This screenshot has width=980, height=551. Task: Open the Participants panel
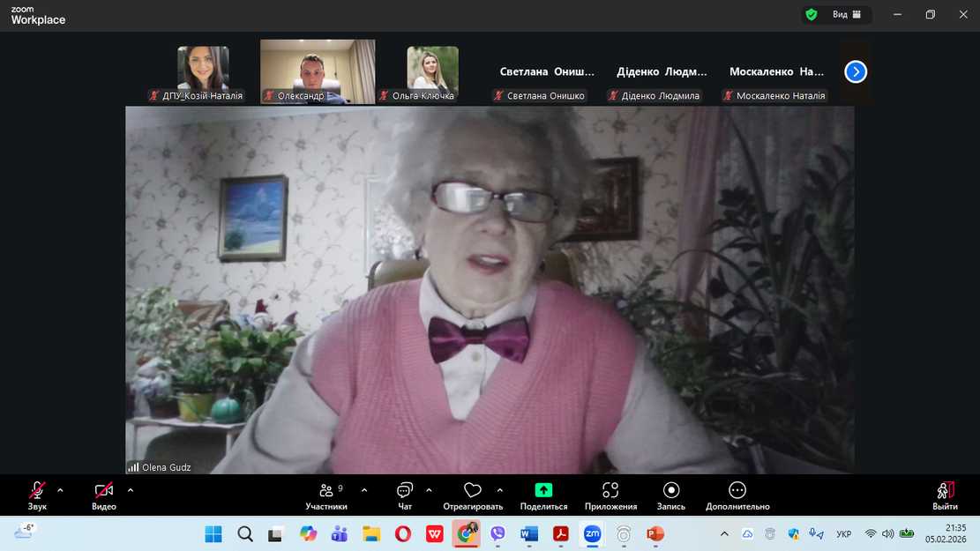326,492
